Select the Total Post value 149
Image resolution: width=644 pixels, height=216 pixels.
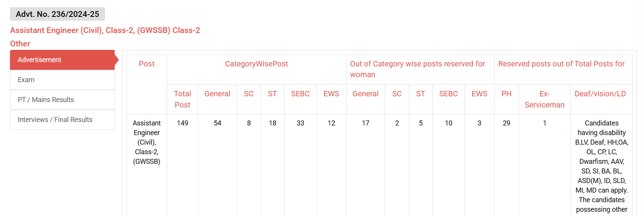183,123
